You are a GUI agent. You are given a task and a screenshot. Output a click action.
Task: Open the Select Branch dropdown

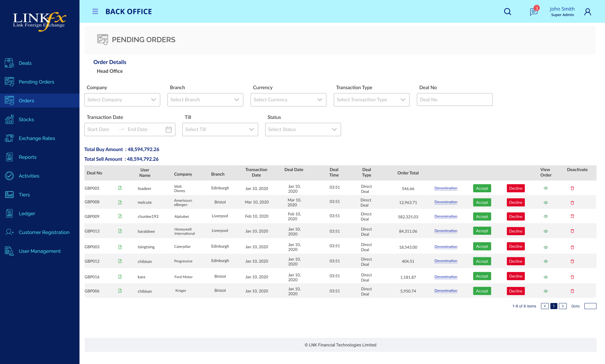[x=205, y=100]
